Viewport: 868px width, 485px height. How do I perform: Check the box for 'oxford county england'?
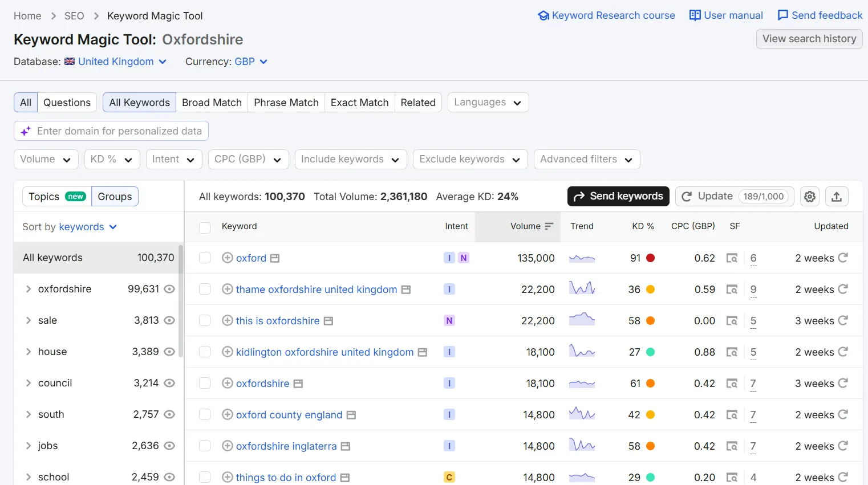(205, 414)
